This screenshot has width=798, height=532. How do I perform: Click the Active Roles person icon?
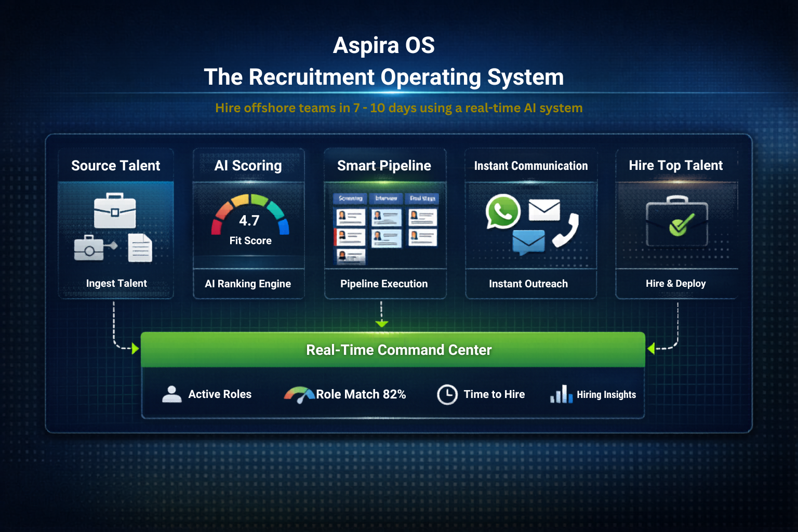click(172, 394)
